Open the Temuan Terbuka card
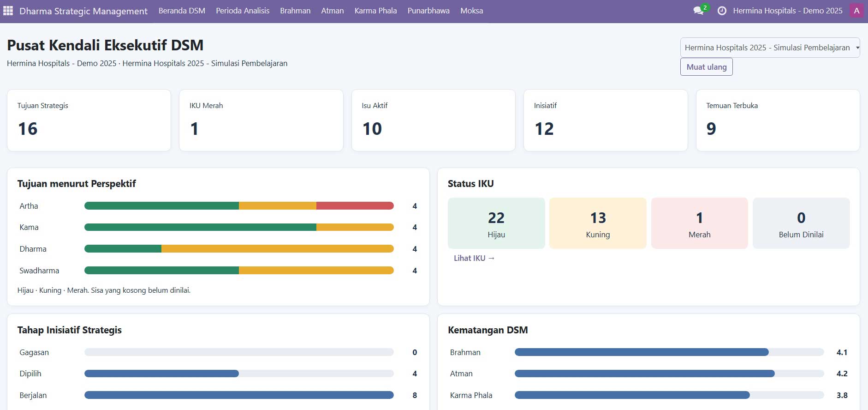Screen dimensions: 868x410 pos(778,120)
